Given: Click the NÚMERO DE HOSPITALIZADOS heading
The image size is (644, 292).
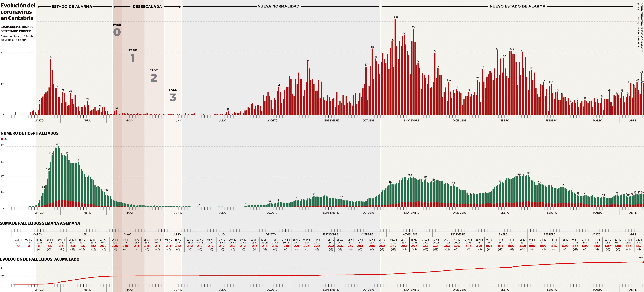Looking at the screenshot, I should click(30, 133).
